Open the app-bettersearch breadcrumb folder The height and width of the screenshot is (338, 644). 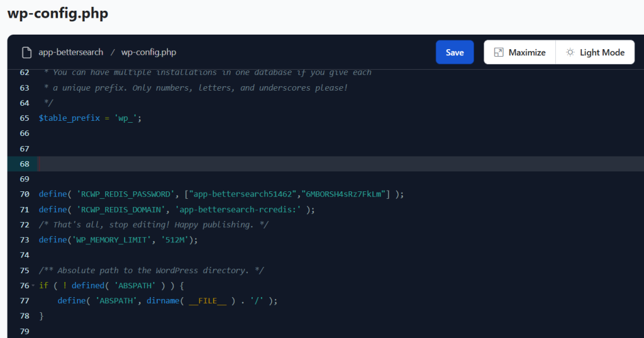click(x=70, y=52)
